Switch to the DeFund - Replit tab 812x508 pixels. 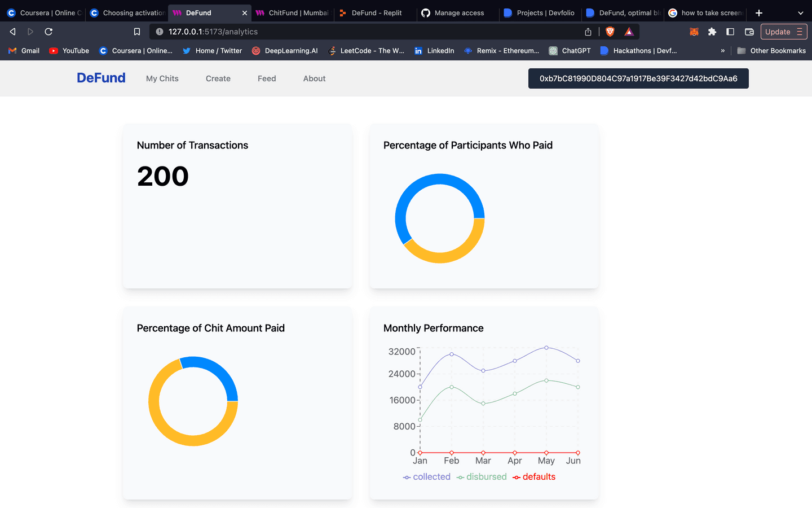click(375, 12)
